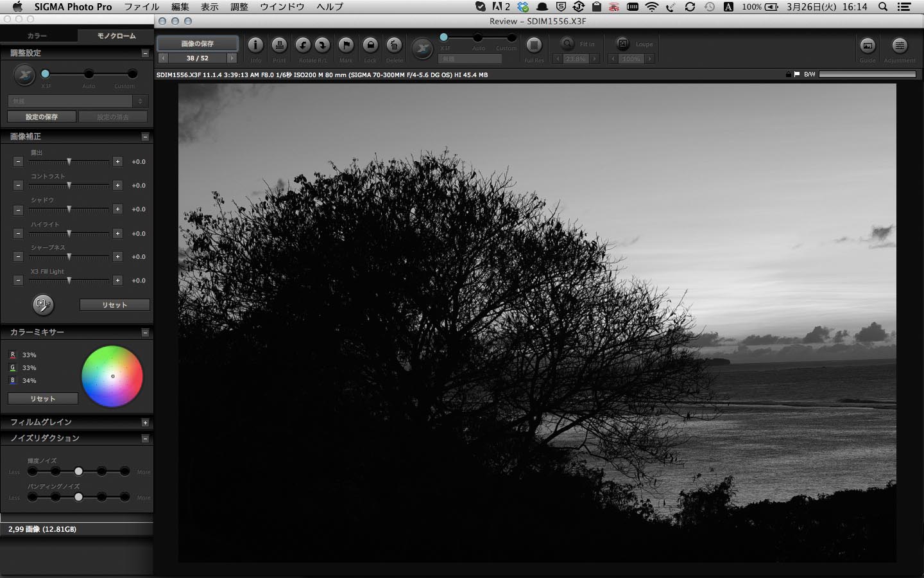Mark the current image with the flag icon
The image size is (924, 578).
click(x=346, y=46)
